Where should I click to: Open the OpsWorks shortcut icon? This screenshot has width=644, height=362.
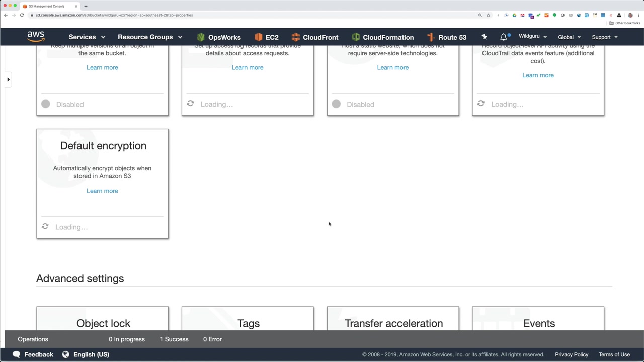point(201,37)
